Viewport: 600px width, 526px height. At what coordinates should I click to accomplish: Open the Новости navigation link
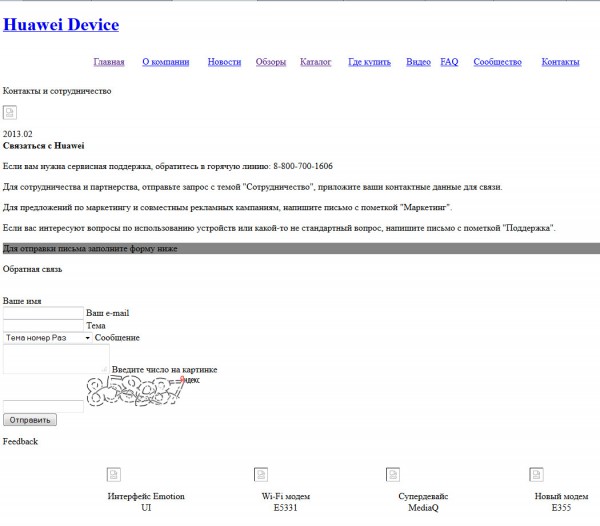pyautogui.click(x=224, y=62)
